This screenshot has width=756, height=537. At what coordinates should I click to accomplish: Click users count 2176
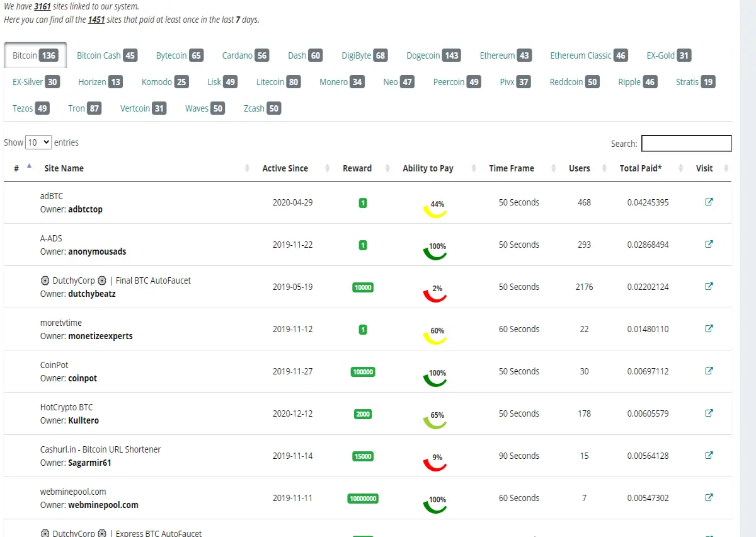point(584,287)
